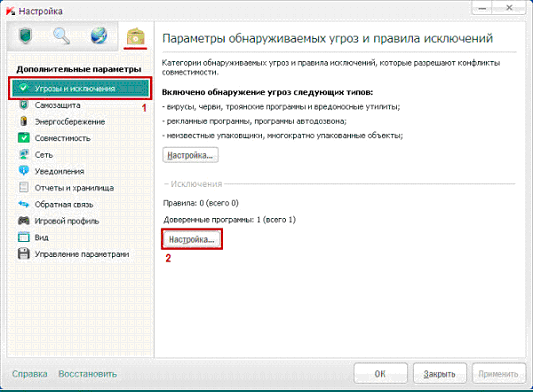Open Отчеты и хранилища section

(x=74, y=188)
